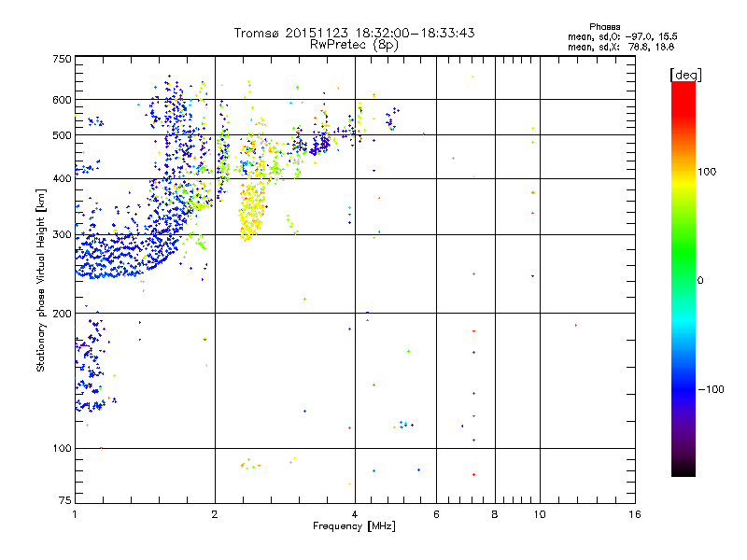
Task: Click the height axis label "300"
Action: pyautogui.click(x=62, y=234)
